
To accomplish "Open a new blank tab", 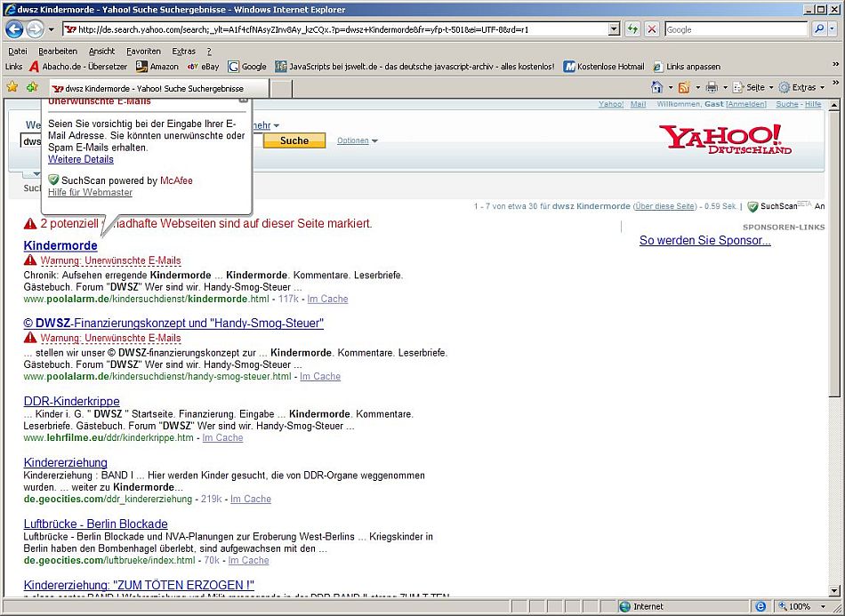I will 281,89.
